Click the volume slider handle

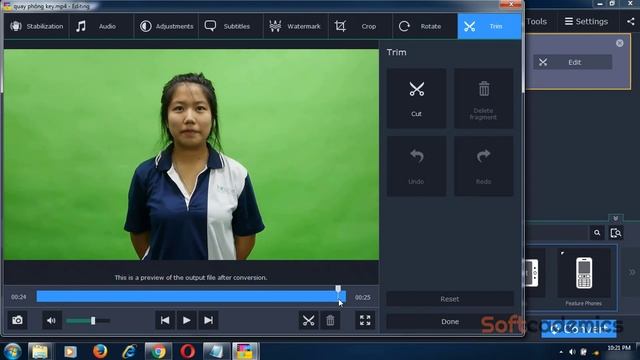click(93, 321)
